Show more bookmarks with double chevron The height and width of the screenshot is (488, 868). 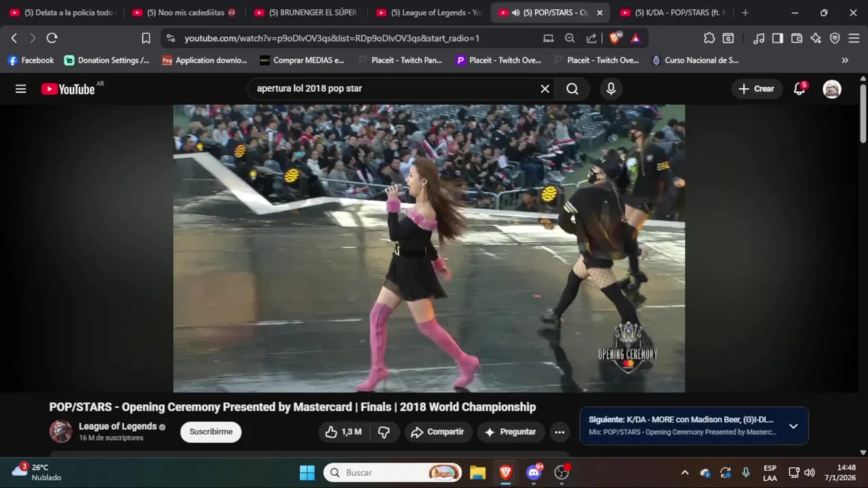(844, 60)
